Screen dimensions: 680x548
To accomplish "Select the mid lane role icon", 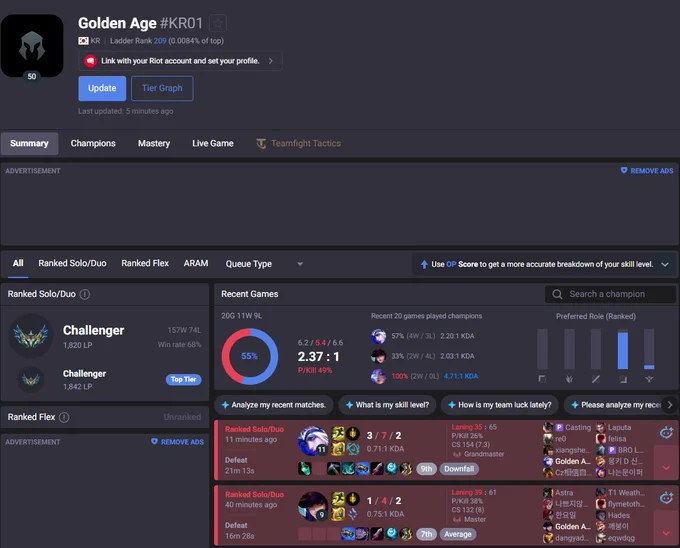I will (596, 379).
